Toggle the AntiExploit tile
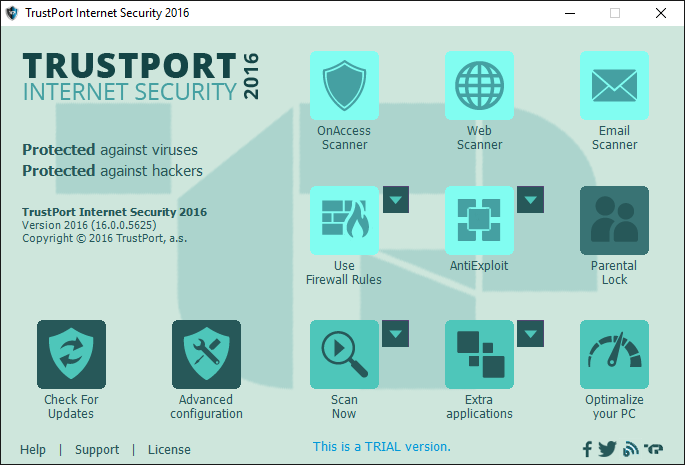 tap(479, 220)
